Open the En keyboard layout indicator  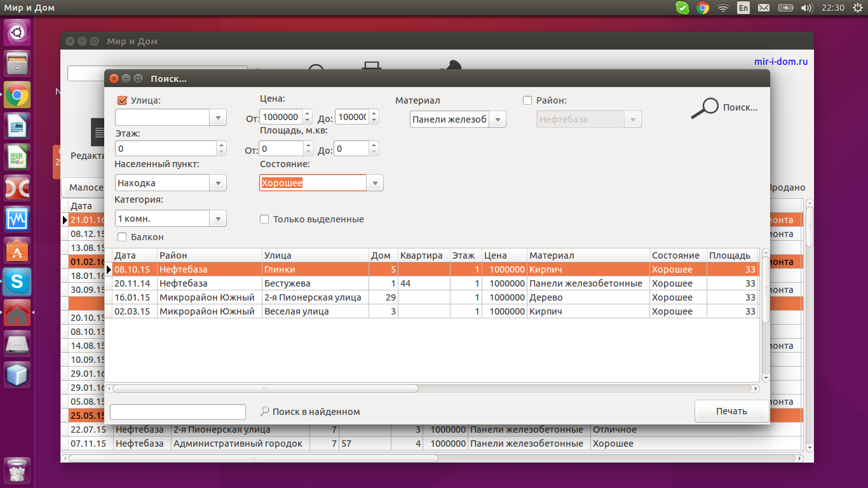[743, 8]
